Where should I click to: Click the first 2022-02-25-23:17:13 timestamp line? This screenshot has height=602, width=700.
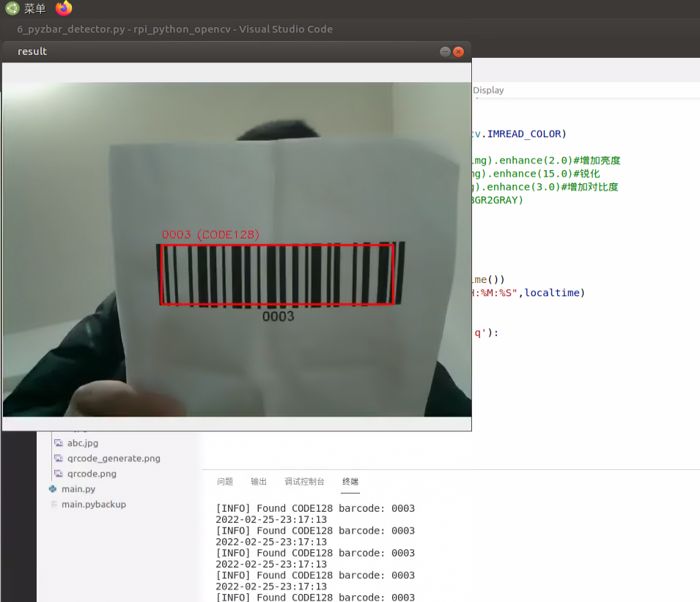click(271, 519)
